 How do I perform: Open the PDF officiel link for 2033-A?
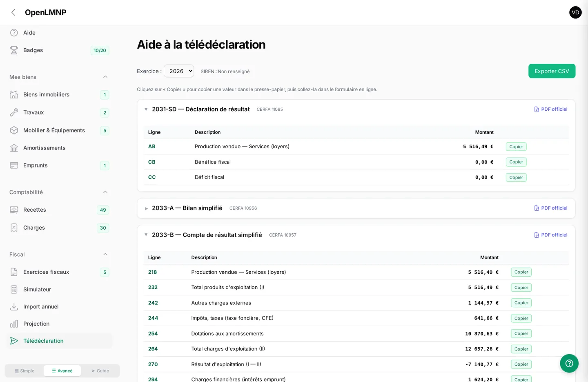[550, 208]
